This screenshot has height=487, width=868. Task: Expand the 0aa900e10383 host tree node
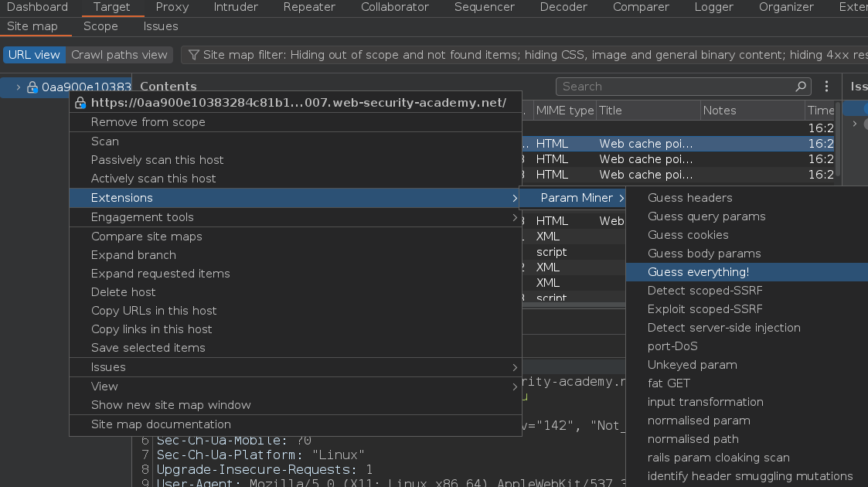click(x=19, y=87)
